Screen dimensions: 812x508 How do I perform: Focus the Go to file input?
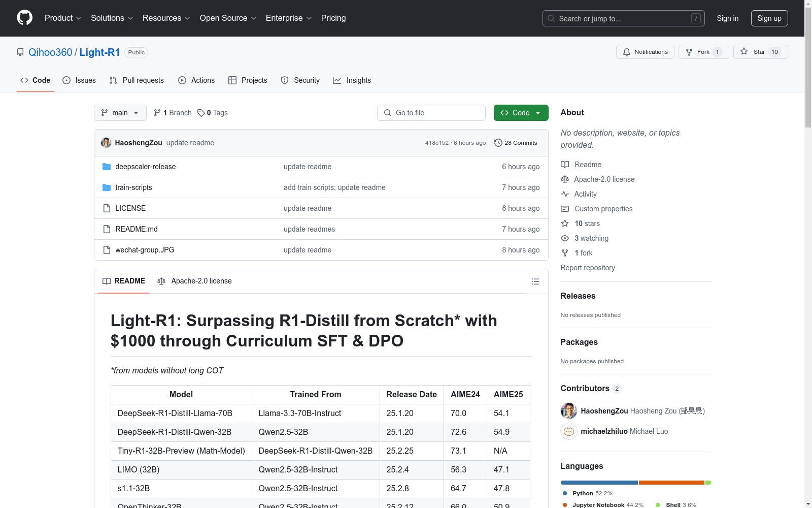431,113
